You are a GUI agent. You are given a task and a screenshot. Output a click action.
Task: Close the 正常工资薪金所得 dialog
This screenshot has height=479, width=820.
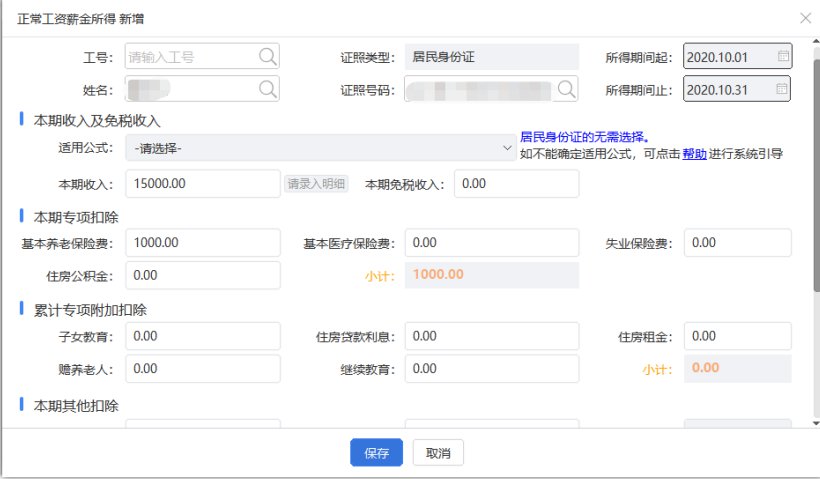[x=805, y=18]
